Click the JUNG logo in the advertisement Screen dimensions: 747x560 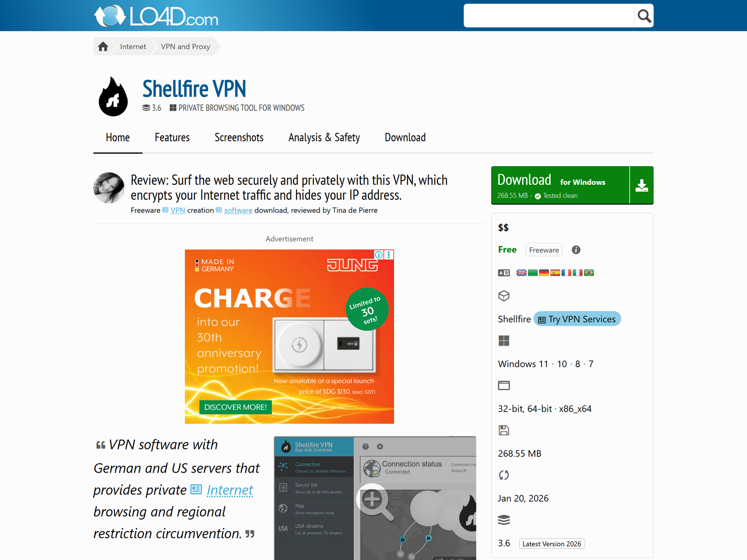pos(352,265)
